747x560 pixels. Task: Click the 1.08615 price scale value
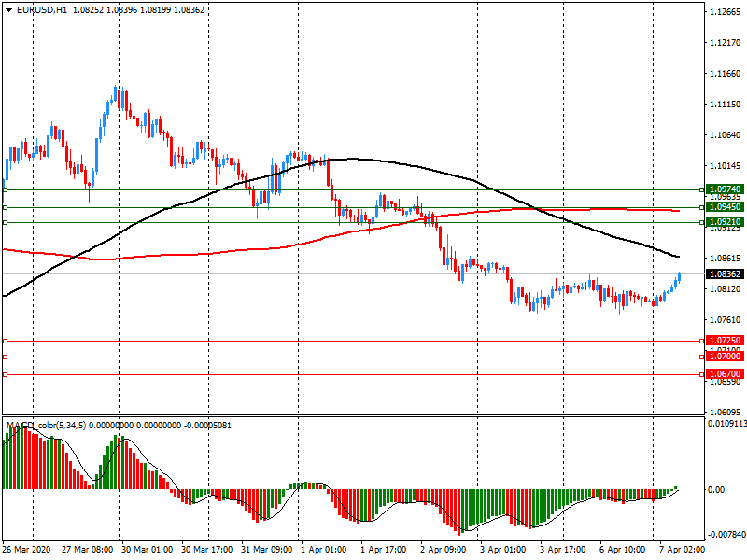(x=726, y=259)
